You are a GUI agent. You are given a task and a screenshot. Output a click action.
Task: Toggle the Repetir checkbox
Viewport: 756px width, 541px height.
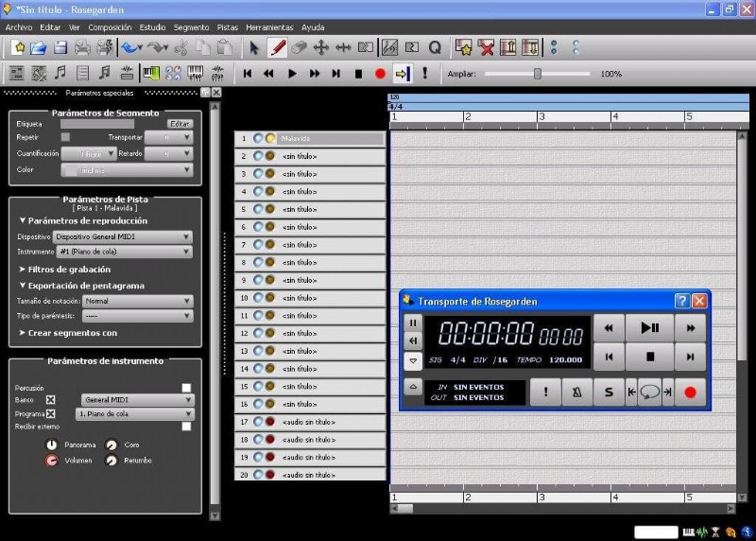point(65,137)
